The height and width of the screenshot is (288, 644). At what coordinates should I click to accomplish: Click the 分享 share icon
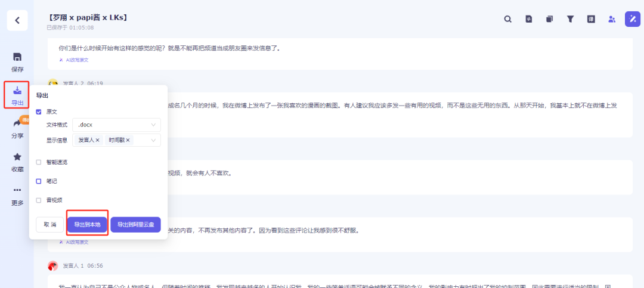pyautogui.click(x=17, y=123)
